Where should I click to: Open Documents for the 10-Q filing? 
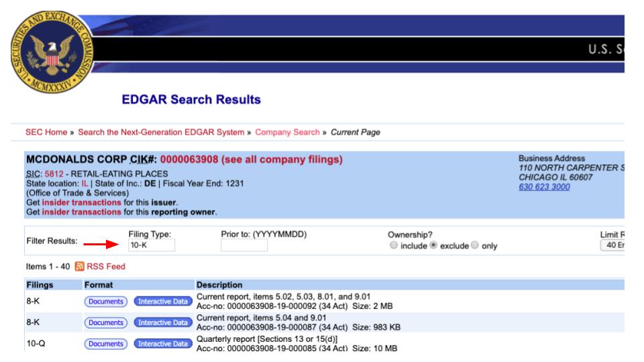(x=106, y=343)
